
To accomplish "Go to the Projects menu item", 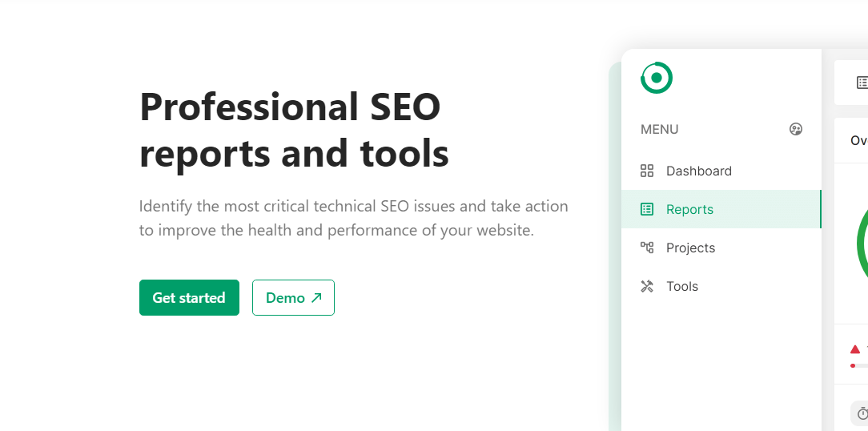I will coord(690,248).
